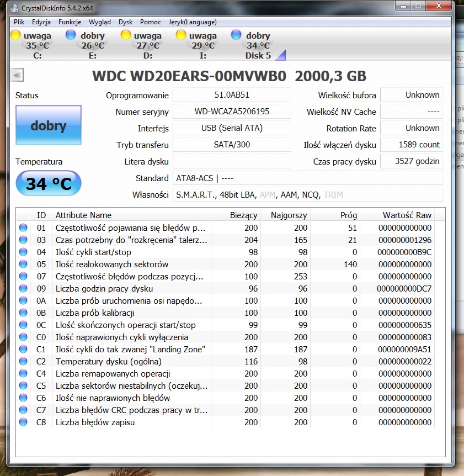Screen dimensions: 464x476
Task: Click the yellow status orb for drive C:
Action: (x=15, y=35)
